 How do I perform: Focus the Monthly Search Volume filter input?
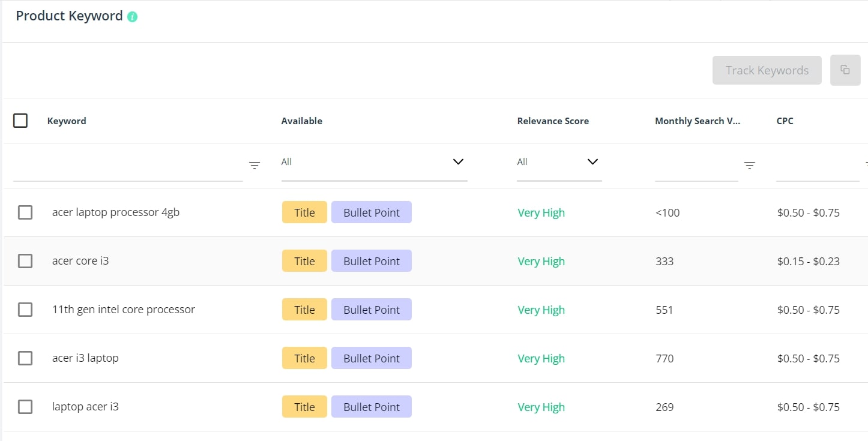point(696,166)
